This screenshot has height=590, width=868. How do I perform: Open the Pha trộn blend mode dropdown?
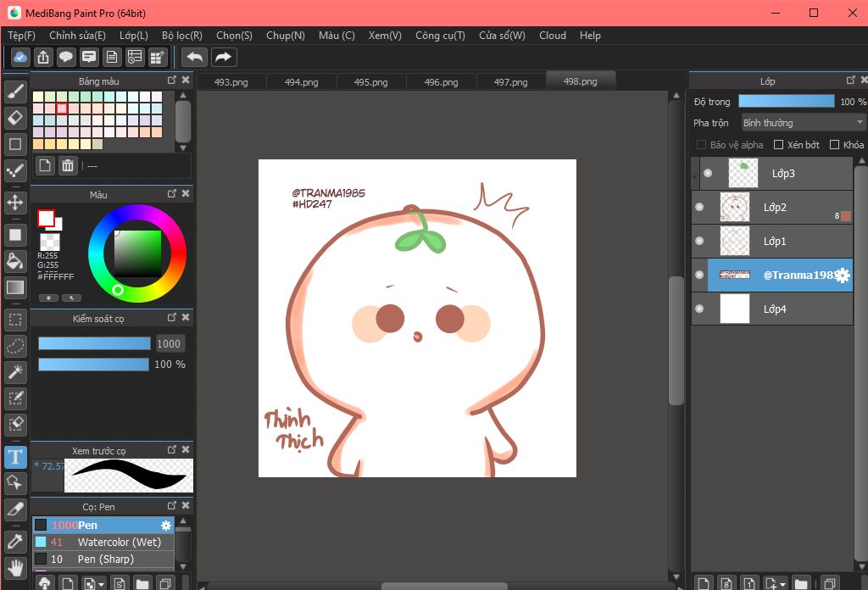(804, 122)
